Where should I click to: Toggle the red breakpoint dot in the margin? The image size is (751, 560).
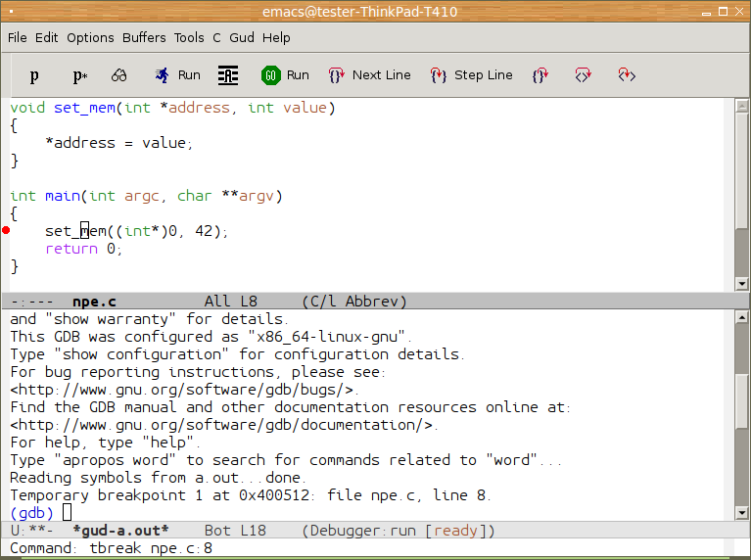[x=6, y=230]
